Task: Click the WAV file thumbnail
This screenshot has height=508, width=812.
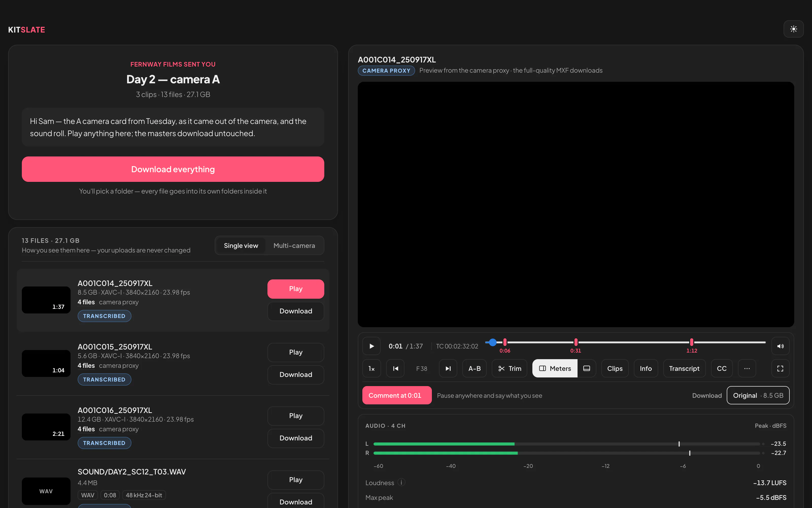Action: tap(46, 491)
